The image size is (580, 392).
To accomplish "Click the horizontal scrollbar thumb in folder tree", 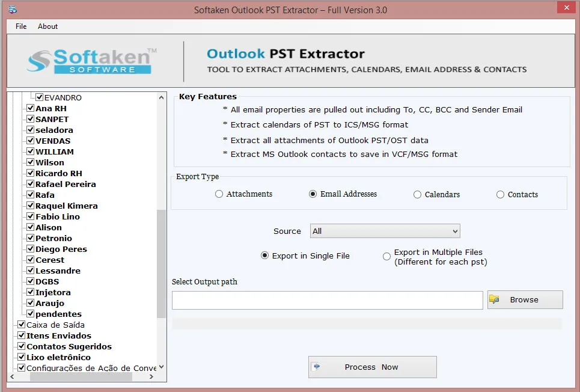I will pos(81,377).
